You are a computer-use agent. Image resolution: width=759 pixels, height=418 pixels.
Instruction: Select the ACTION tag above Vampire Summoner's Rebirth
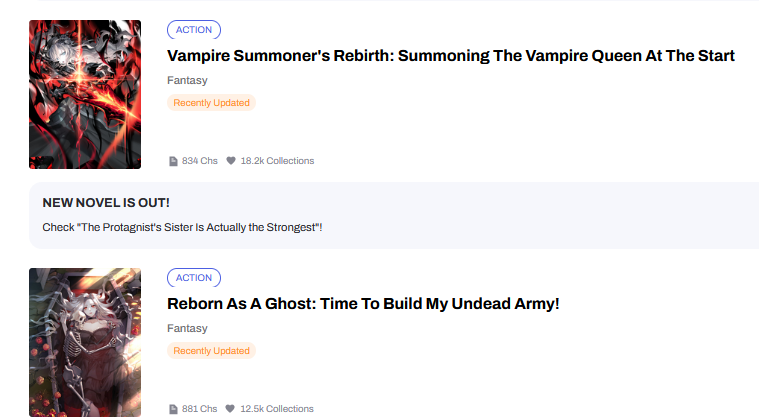pyautogui.click(x=194, y=30)
